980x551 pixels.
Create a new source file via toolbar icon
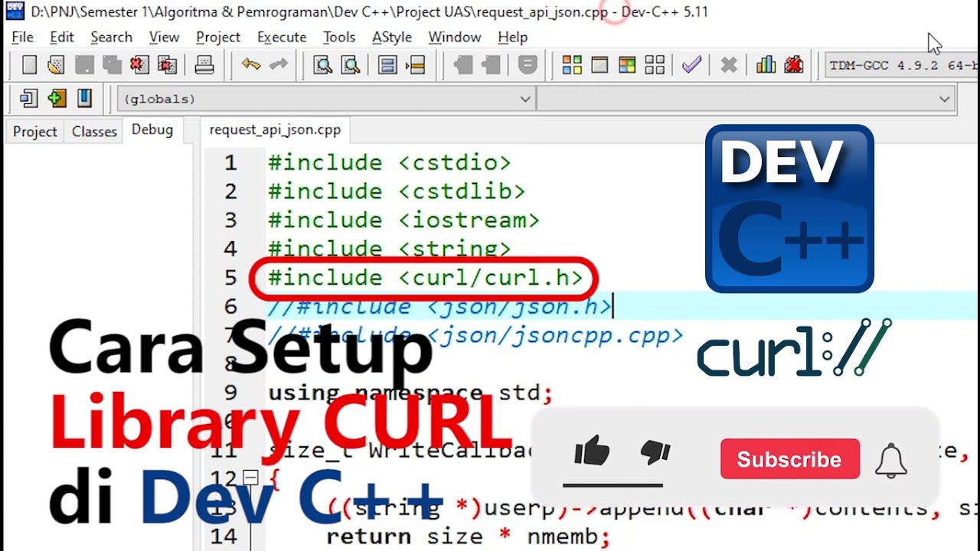coord(29,65)
